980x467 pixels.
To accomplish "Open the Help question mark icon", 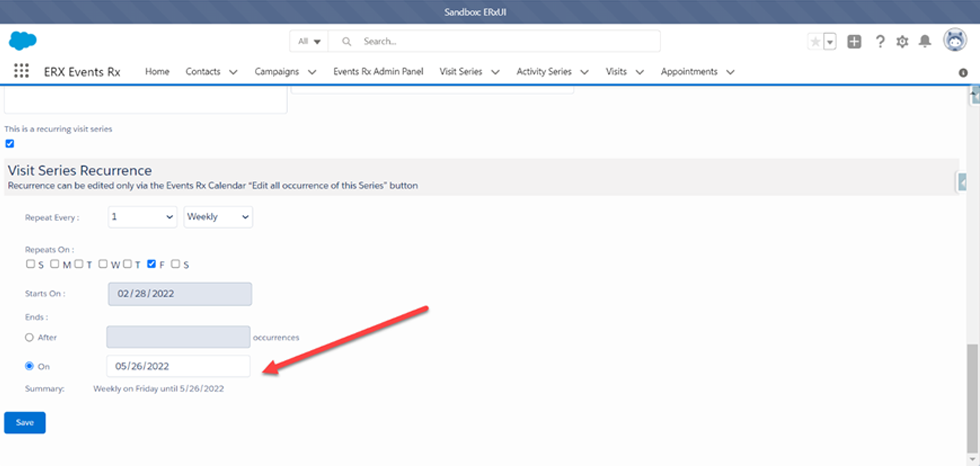I will pos(880,41).
